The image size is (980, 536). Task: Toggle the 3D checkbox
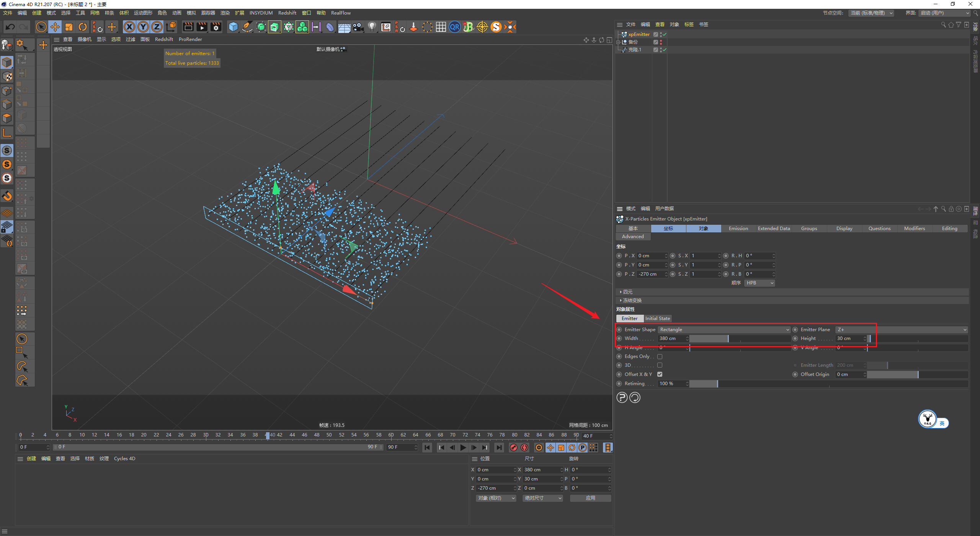tap(660, 365)
